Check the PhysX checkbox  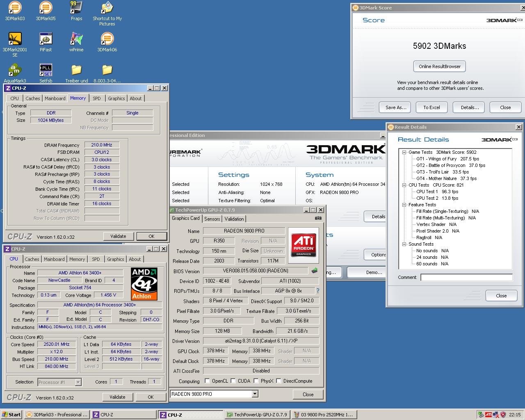click(256, 381)
